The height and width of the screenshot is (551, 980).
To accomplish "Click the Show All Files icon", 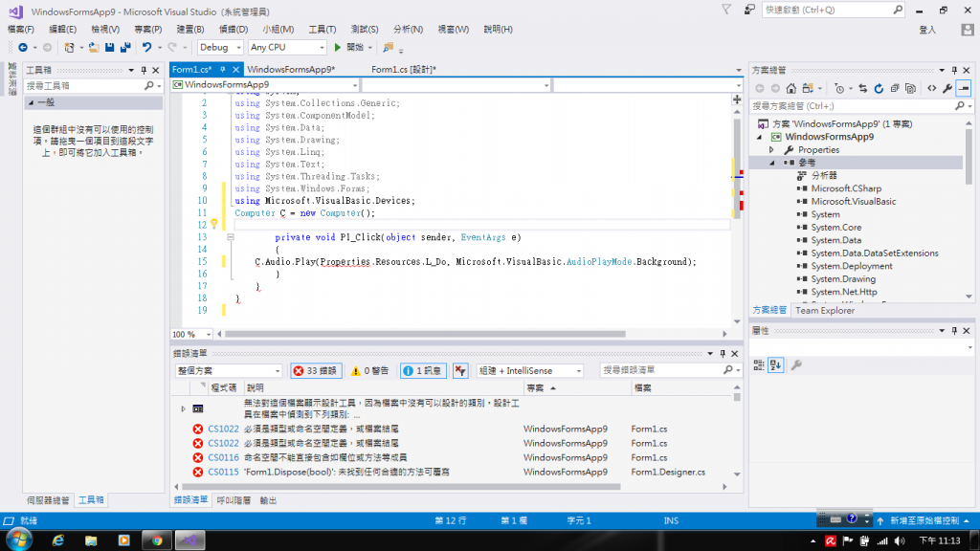I will 911,89.
